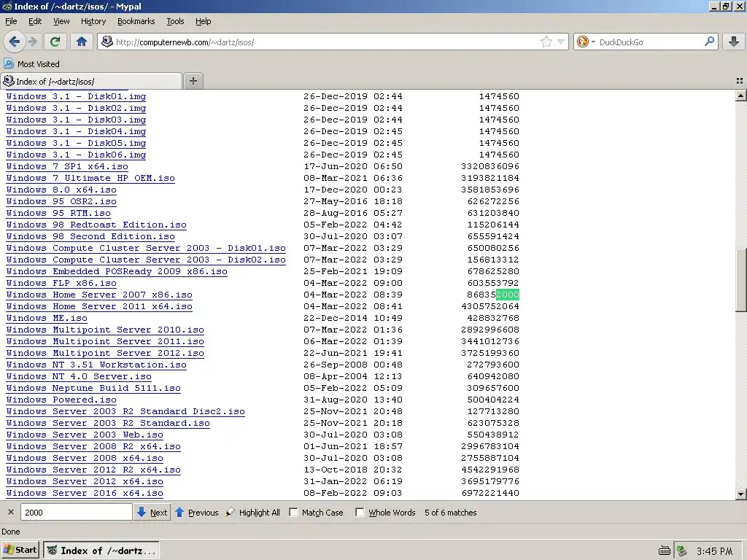Open Windows 98 Second Edition.iso link
Viewport: 747px width, 560px height.
point(90,236)
